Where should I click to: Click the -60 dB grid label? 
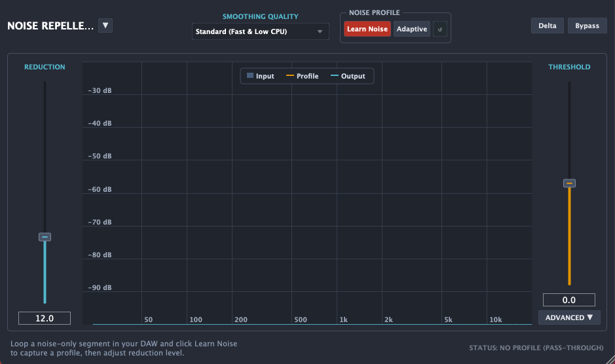(x=100, y=189)
